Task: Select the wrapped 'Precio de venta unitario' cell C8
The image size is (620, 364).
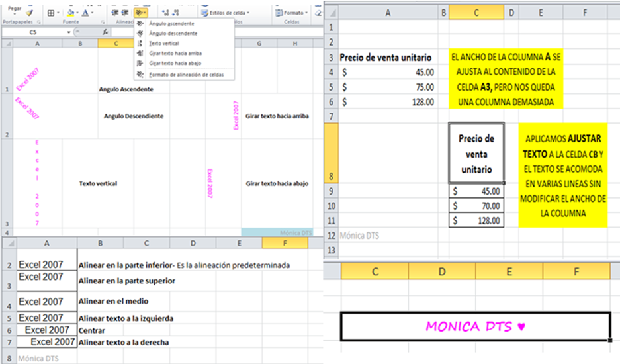Action: (x=476, y=153)
